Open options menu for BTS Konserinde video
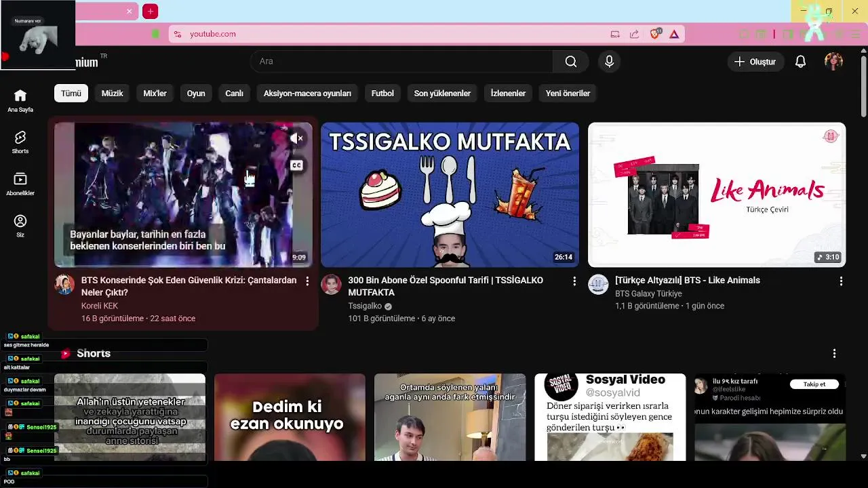 coord(307,281)
